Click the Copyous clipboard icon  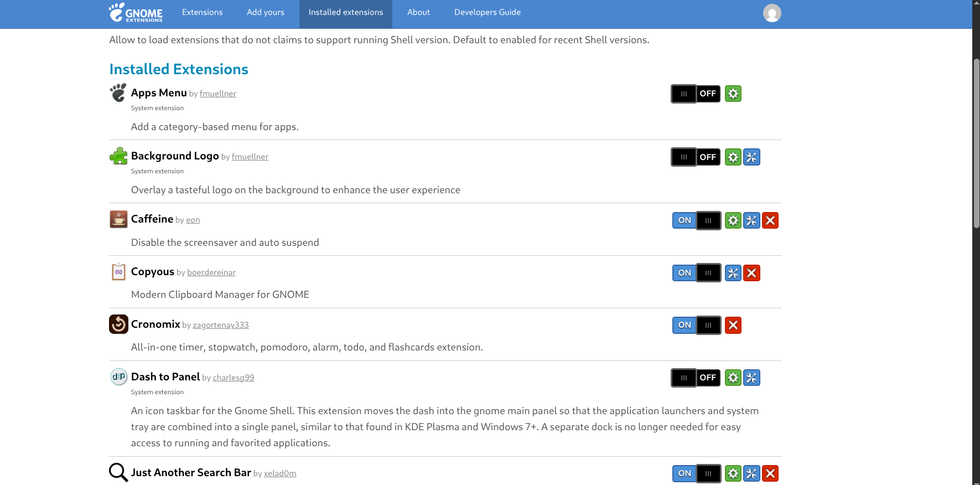(118, 272)
